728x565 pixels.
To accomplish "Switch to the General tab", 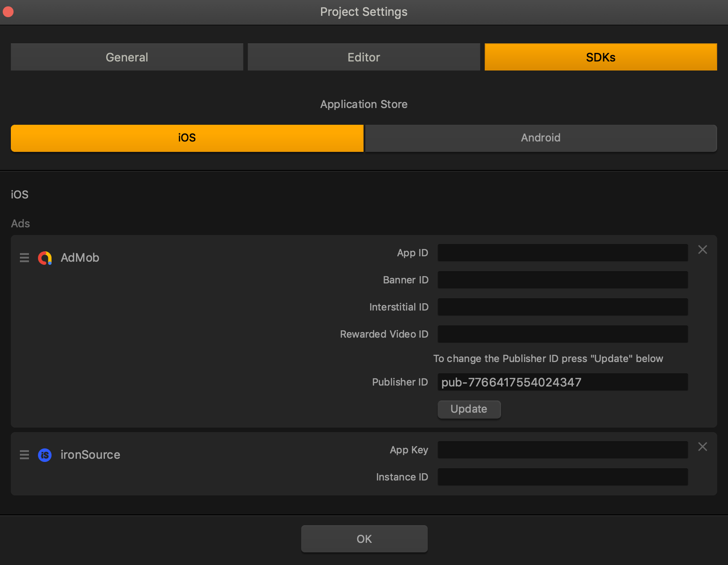I will (127, 57).
